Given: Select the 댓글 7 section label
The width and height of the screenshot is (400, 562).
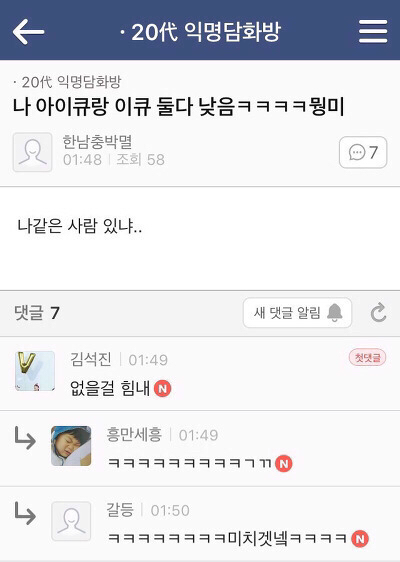Looking at the screenshot, I should tap(37, 313).
